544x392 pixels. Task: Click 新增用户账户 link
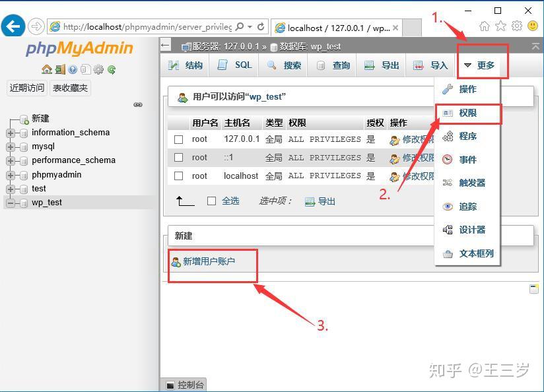[x=203, y=261]
